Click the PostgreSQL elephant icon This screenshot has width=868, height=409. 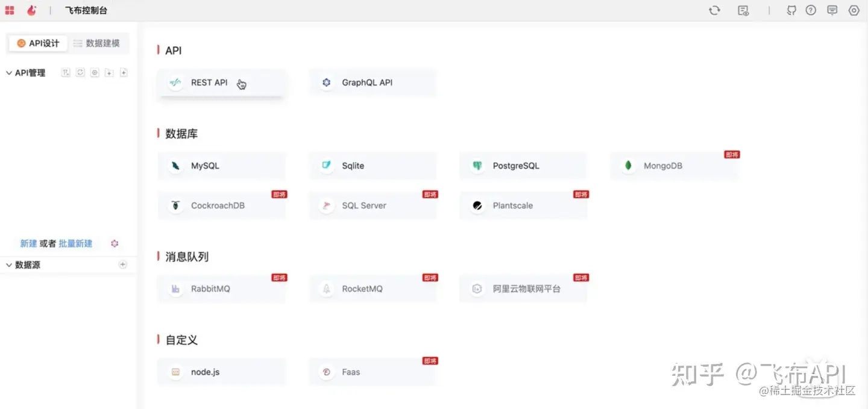(x=477, y=166)
